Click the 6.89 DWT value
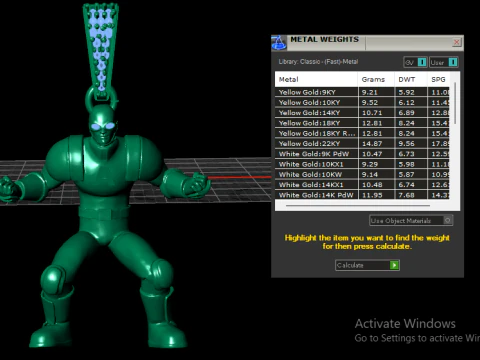Image resolution: width=480 pixels, height=360 pixels. point(406,113)
